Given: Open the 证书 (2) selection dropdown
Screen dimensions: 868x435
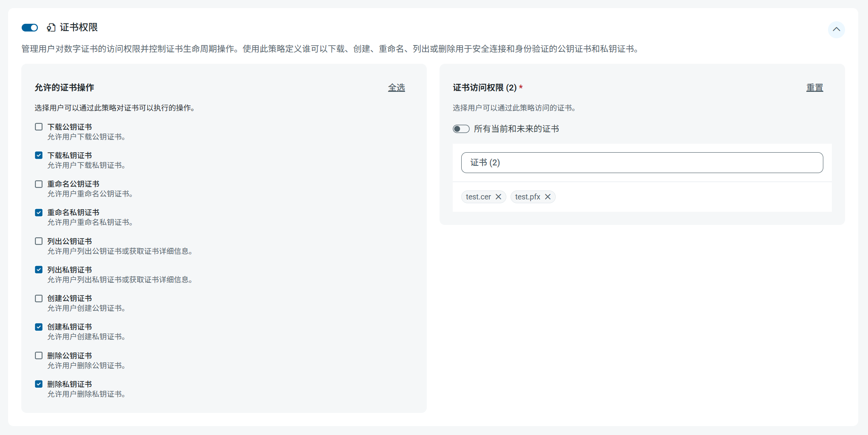Looking at the screenshot, I should click(642, 162).
